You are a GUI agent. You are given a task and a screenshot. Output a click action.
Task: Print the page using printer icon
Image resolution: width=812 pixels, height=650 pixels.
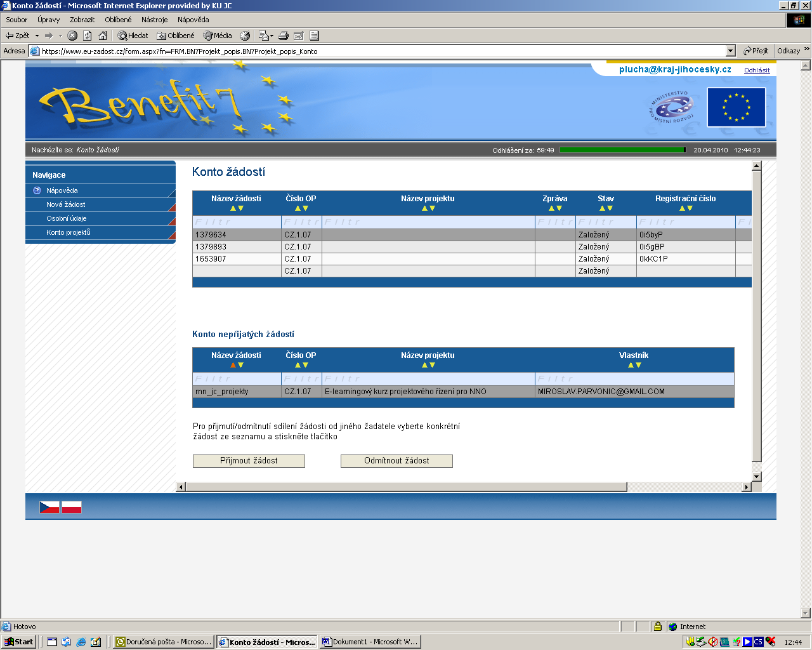pyautogui.click(x=284, y=36)
